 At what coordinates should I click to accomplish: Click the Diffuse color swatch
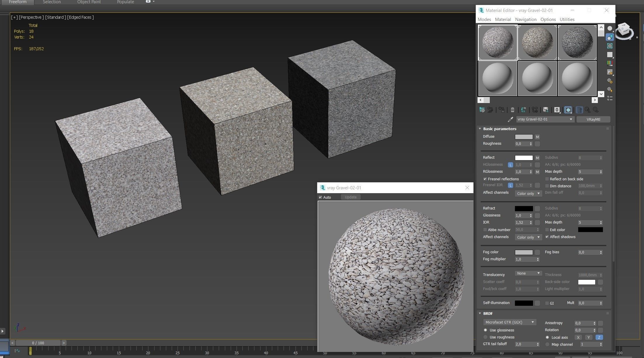(x=524, y=137)
